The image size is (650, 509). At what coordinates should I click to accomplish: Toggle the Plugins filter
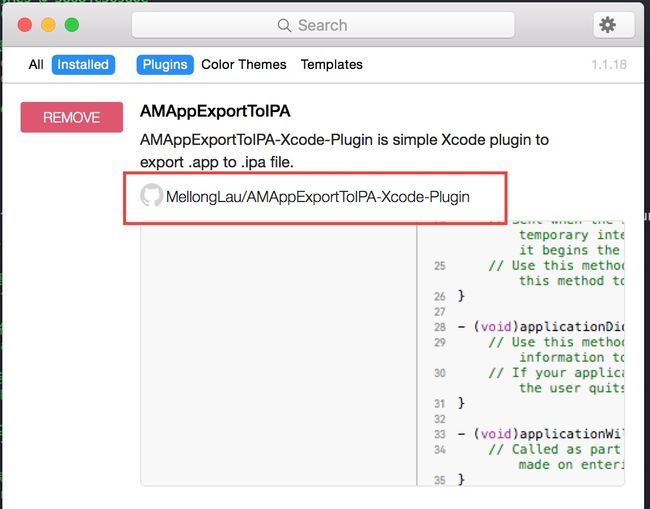(165, 65)
